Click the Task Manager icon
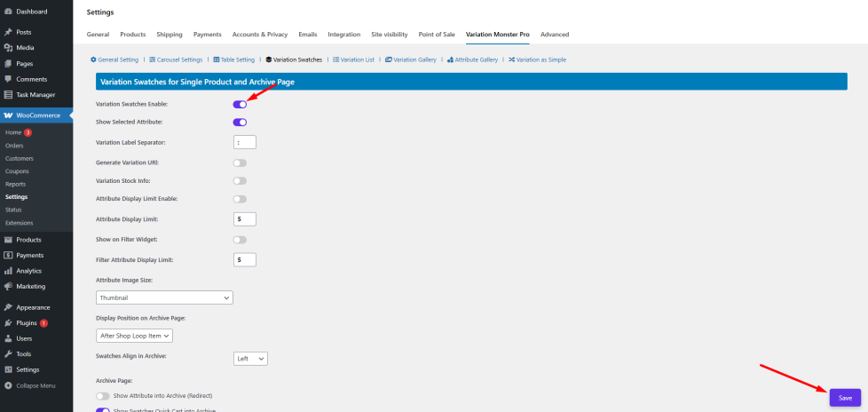Viewport: 868px width, 412px height. point(8,95)
